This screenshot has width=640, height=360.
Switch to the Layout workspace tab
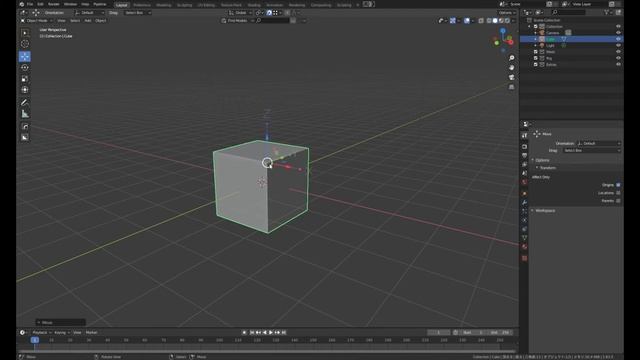point(122,5)
